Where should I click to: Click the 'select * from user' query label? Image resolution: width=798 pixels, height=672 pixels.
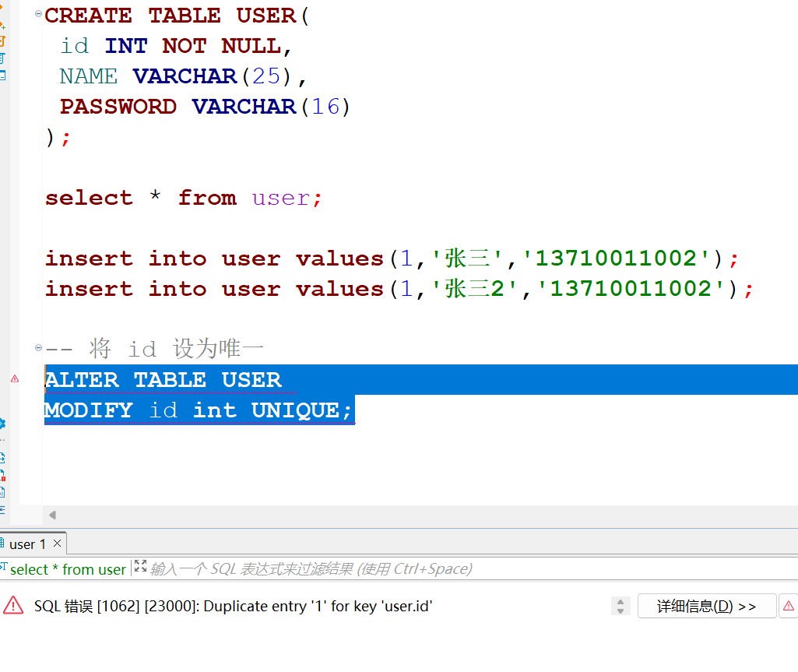point(67,569)
